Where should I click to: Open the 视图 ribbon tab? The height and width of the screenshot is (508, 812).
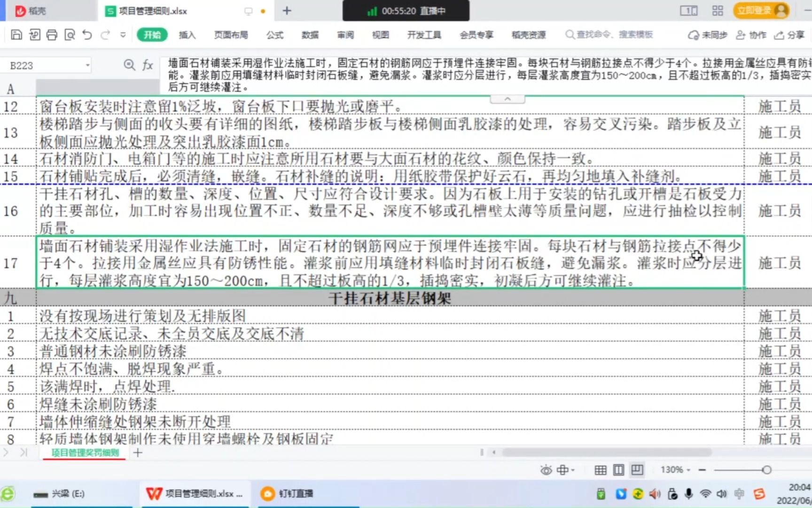[381, 35]
